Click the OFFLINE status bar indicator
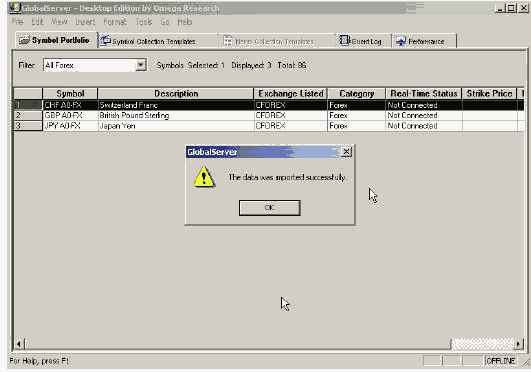The image size is (531, 372). (x=500, y=361)
